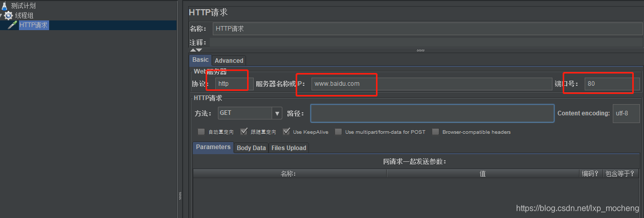Image resolution: width=644 pixels, height=218 pixels.
Task: Toggle the 跟随重定向 checkbox
Action: click(244, 132)
